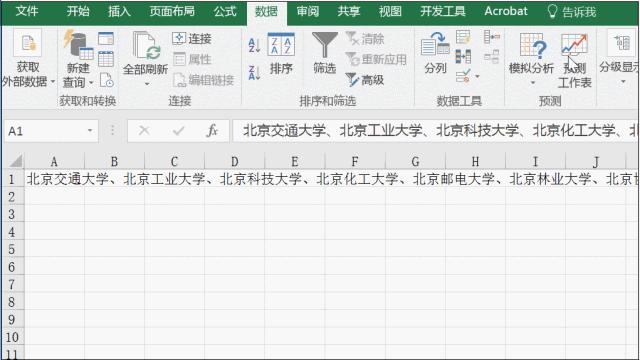Screen dimensions: 640x360
Task: Switch to the Insert tab
Action: pos(119,11)
